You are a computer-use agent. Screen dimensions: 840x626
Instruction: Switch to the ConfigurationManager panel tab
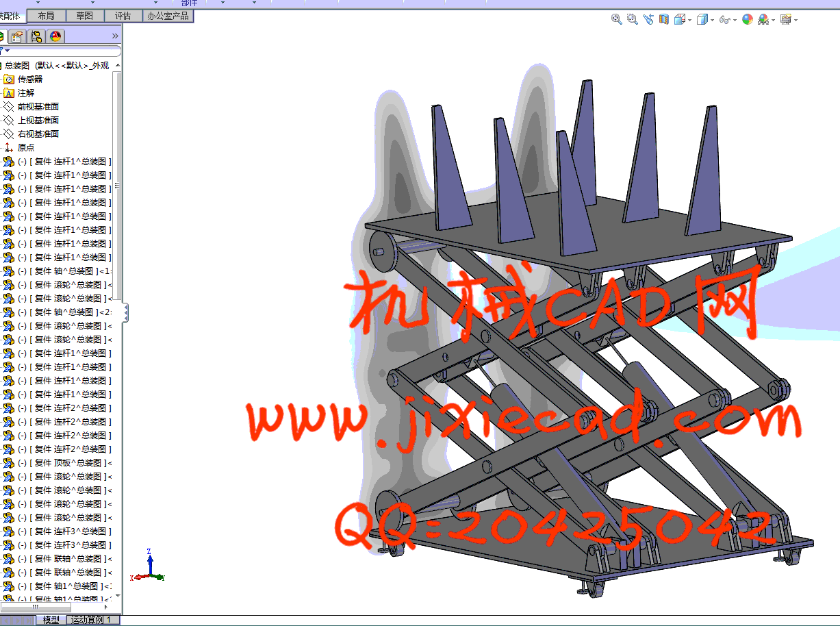pos(36,36)
